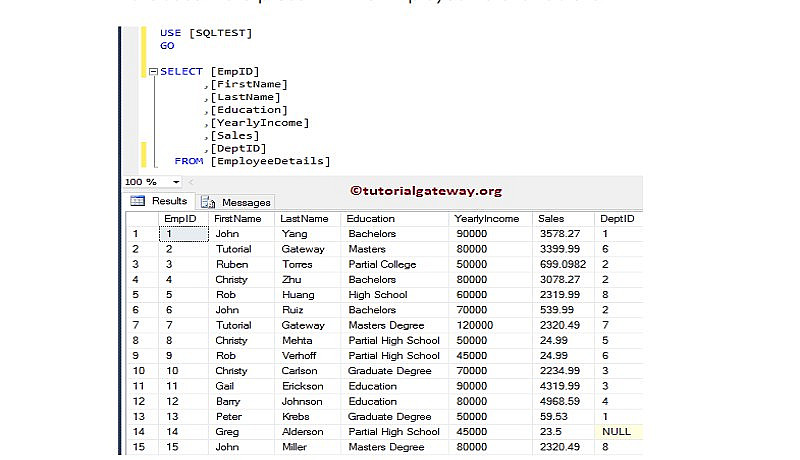The height and width of the screenshot is (460, 800).
Task: Click the Erickson last name cell
Action: [308, 387]
